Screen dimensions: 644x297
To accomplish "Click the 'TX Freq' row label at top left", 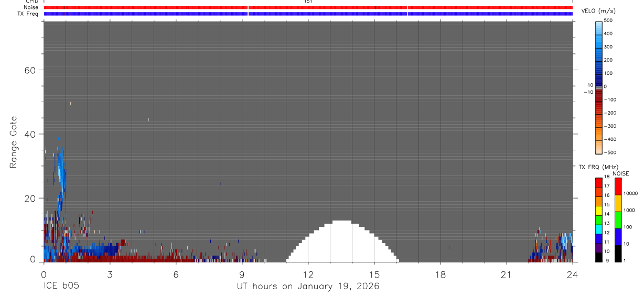I will 29,14.
